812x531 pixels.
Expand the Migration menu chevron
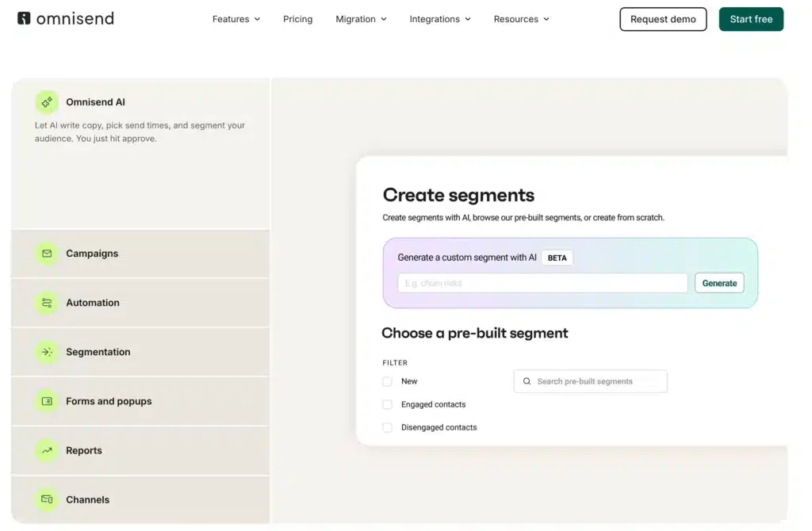point(384,19)
